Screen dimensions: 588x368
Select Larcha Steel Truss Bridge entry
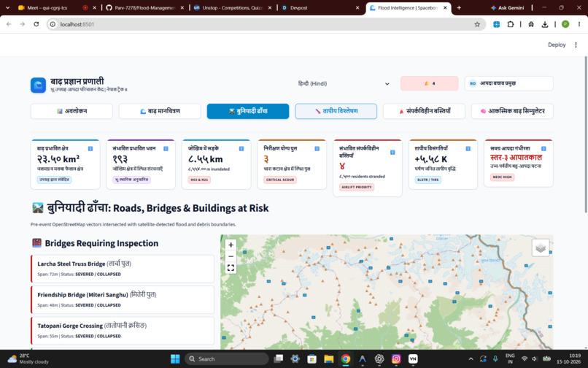tap(123, 269)
